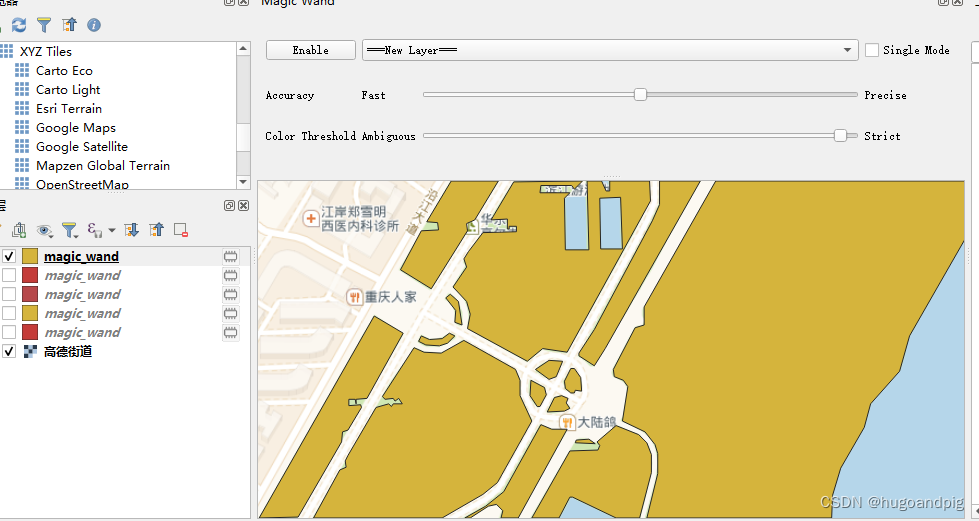Click Filter Legend by Map Content icon
Image resolution: width=979 pixels, height=521 pixels.
tap(69, 230)
